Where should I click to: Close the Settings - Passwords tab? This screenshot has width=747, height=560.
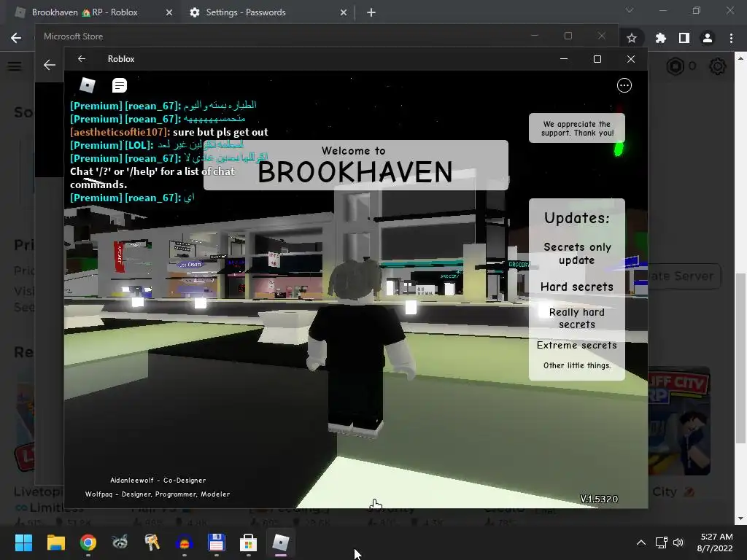pos(344,13)
